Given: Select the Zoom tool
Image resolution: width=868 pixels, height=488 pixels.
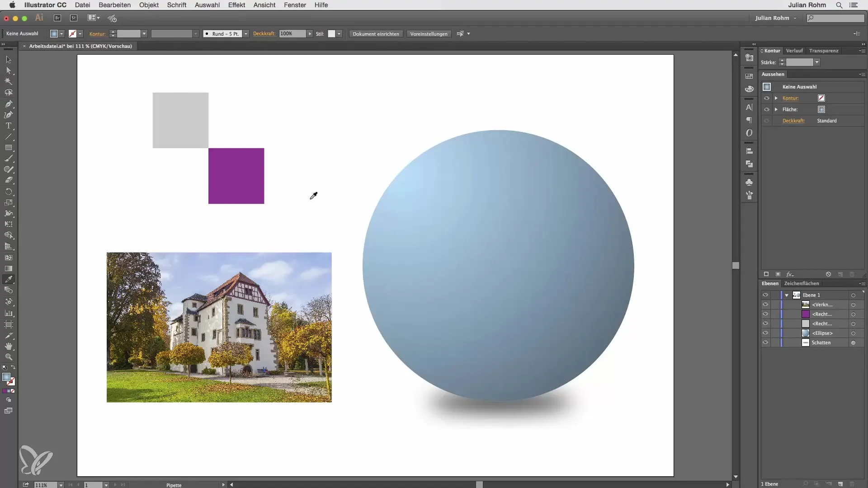Looking at the screenshot, I should click(9, 357).
